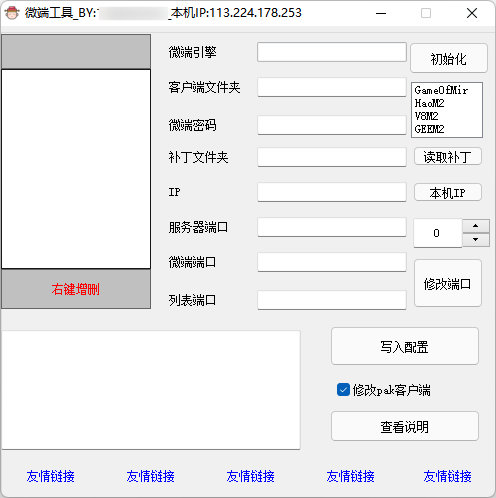The image size is (496, 498).
Task: Focus the 服务器端口 input field
Action: coord(332,227)
